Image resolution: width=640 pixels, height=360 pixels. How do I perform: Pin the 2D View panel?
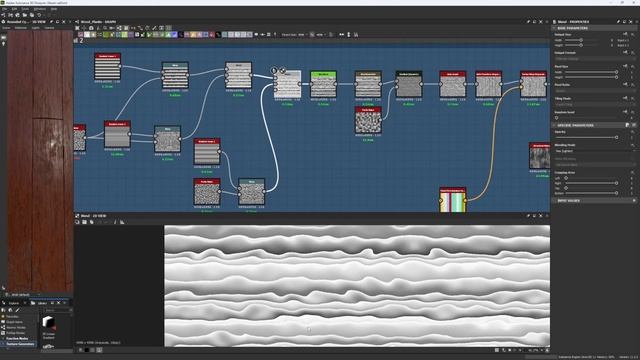[528, 216]
